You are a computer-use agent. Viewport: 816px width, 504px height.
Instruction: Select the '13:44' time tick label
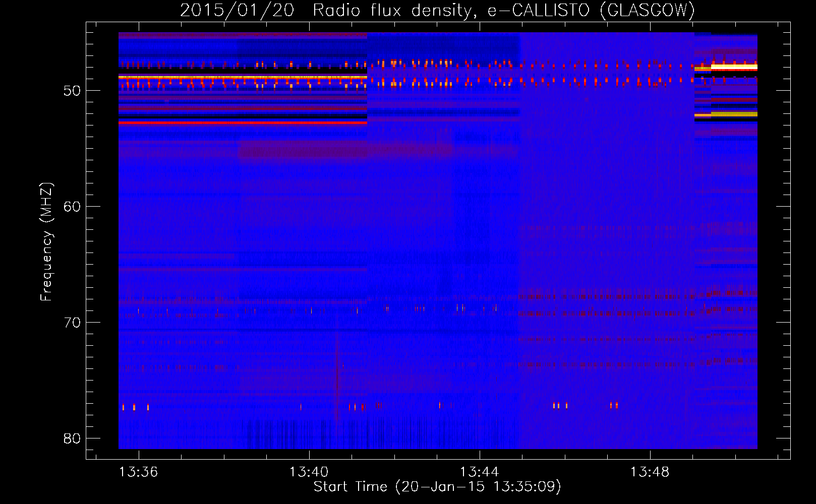point(480,472)
